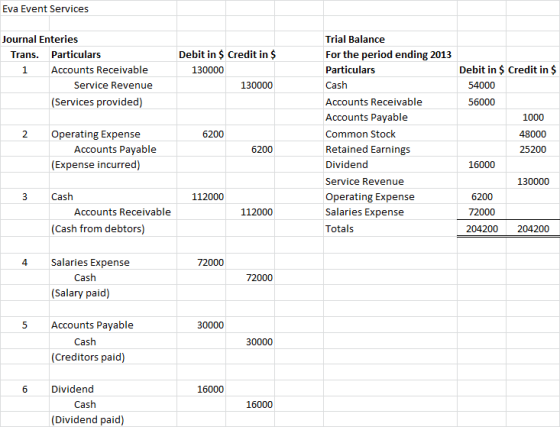
Task: Select 'For the period ending 2013' cell
Action: [388, 55]
